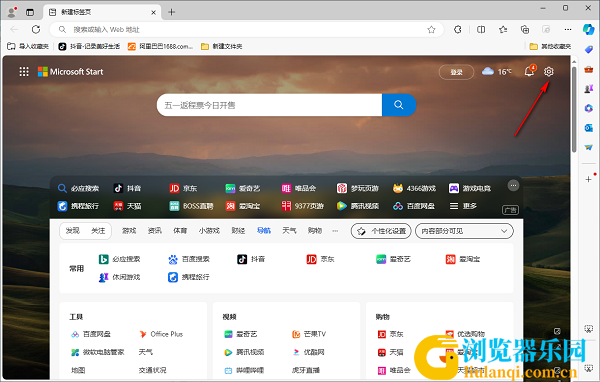This screenshot has height=382, width=600.
Task: Switch to the 发现 tab
Action: tap(73, 231)
